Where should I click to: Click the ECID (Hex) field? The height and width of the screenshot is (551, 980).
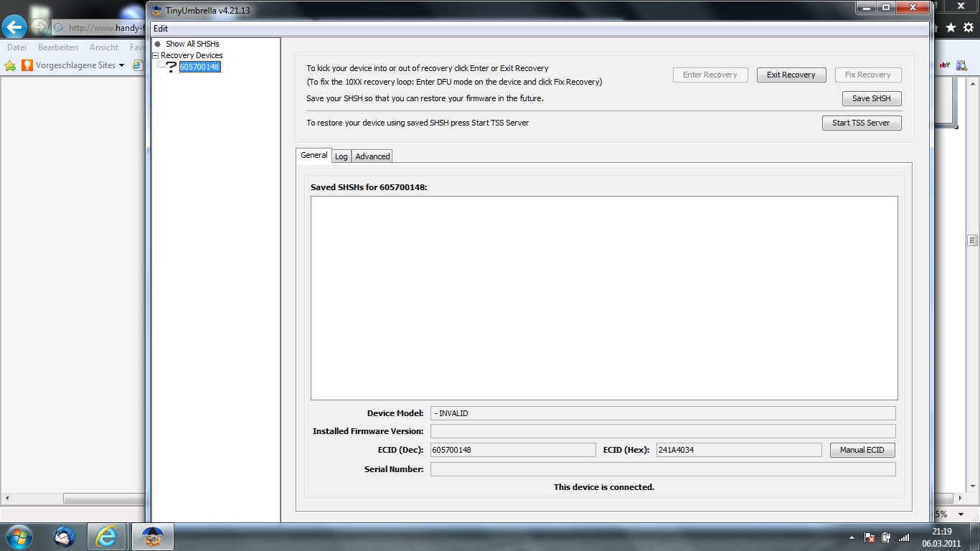coord(738,450)
